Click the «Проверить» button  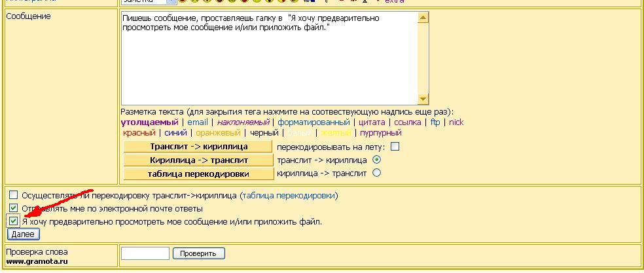click(x=199, y=253)
